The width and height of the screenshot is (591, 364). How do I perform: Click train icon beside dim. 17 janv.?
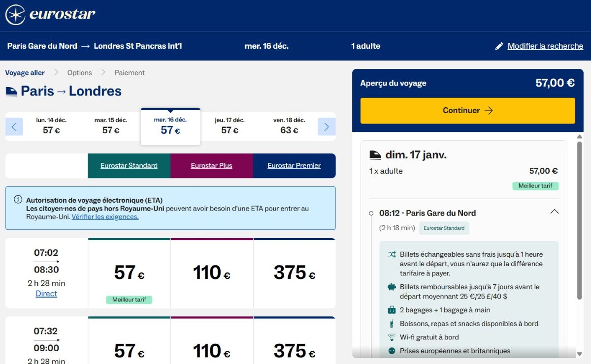(x=375, y=155)
